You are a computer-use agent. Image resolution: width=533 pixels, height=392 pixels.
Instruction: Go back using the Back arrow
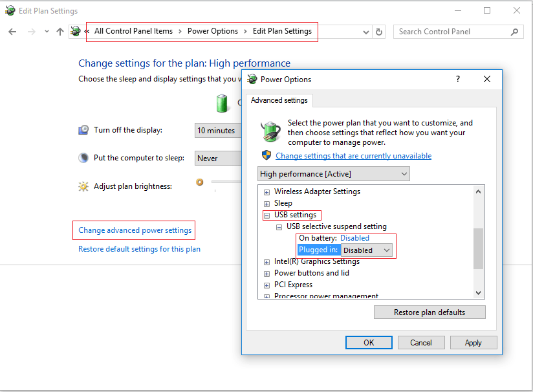[12, 32]
